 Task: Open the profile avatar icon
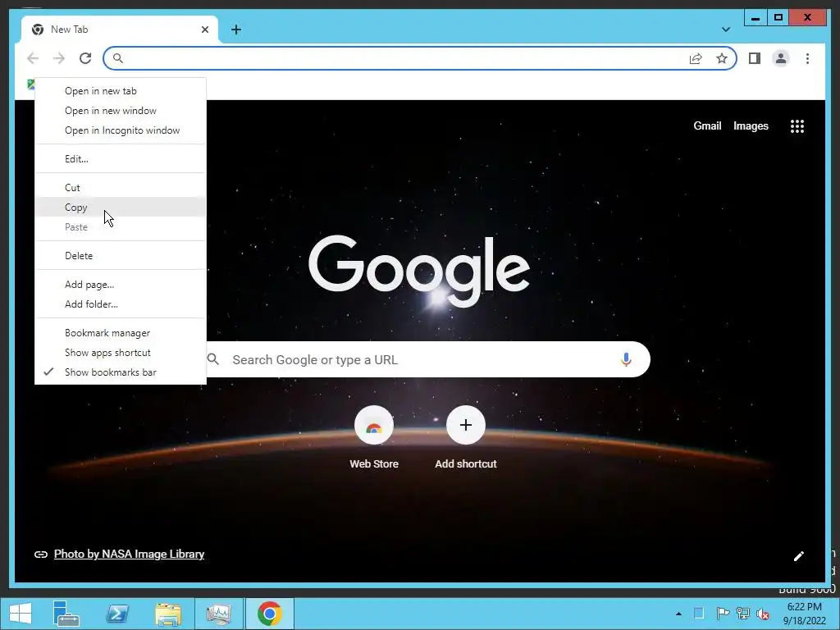(x=781, y=58)
